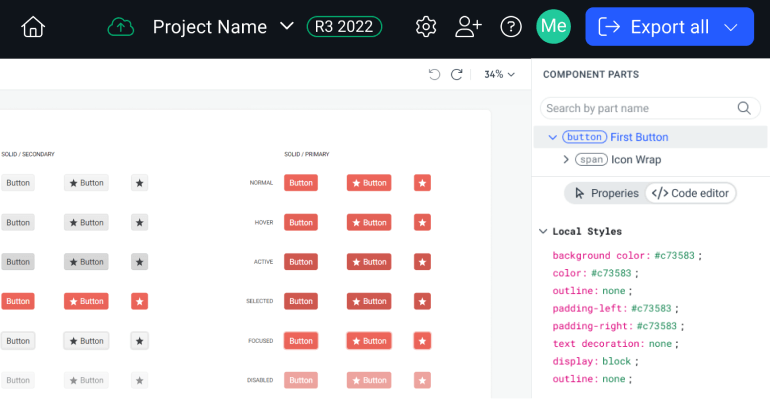Open the 34% zoom level dropdown
The image size is (770, 399).
499,74
